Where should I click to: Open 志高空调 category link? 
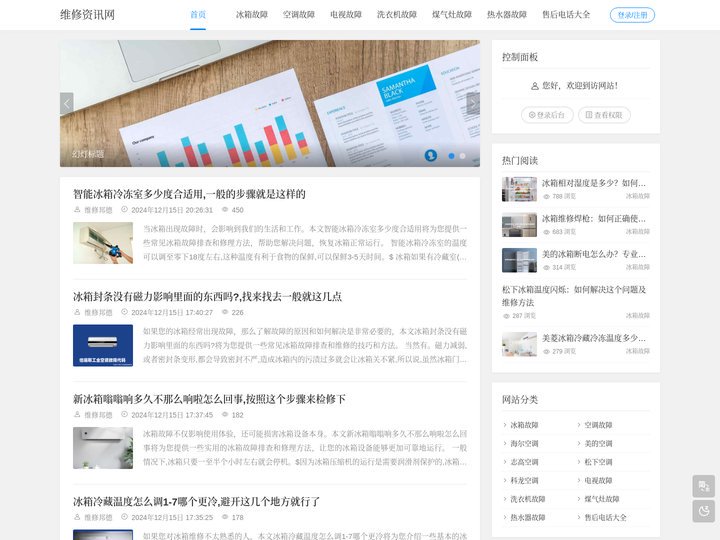click(524, 462)
